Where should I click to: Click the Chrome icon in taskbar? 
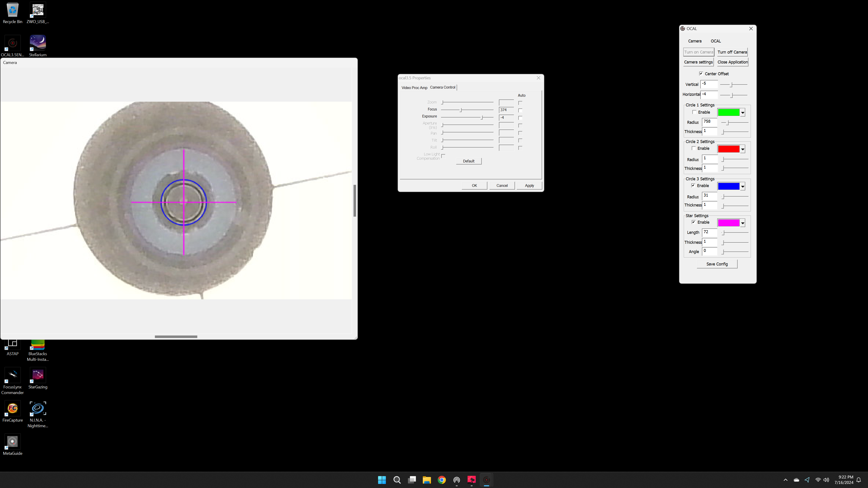click(441, 480)
